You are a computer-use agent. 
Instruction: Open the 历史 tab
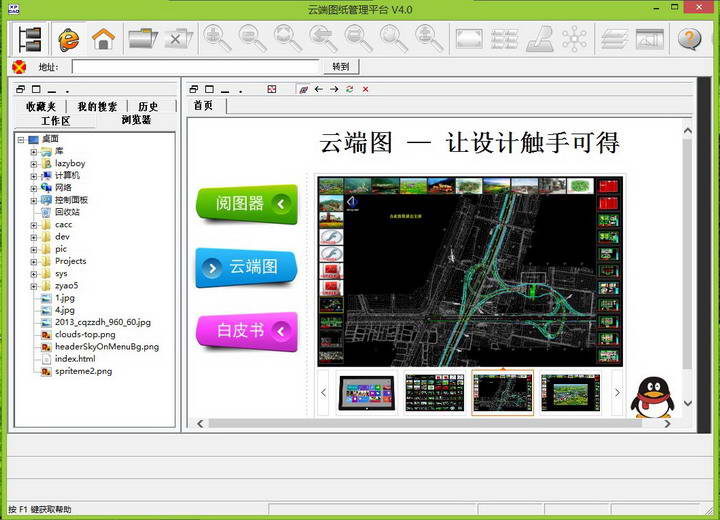click(148, 106)
